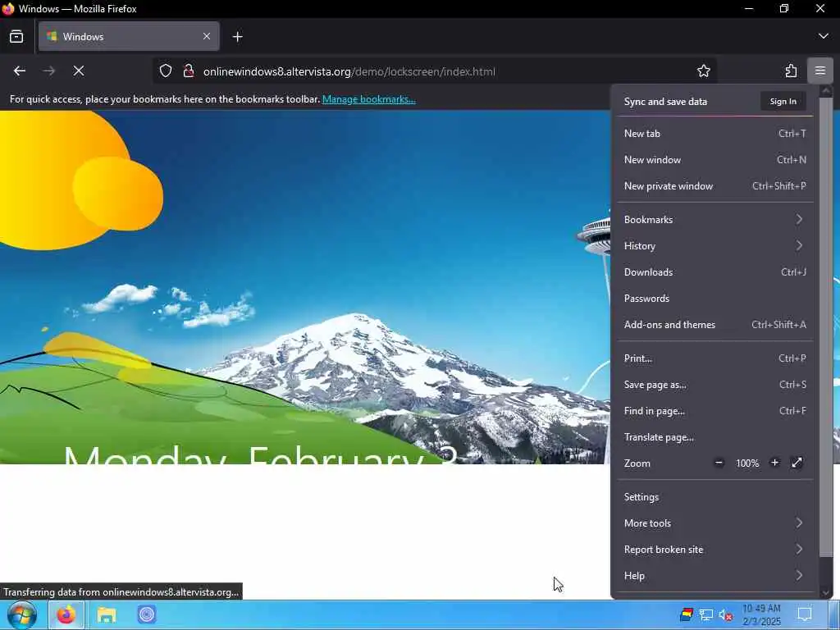Open Downloads from the menu
840x630 pixels.
point(714,272)
